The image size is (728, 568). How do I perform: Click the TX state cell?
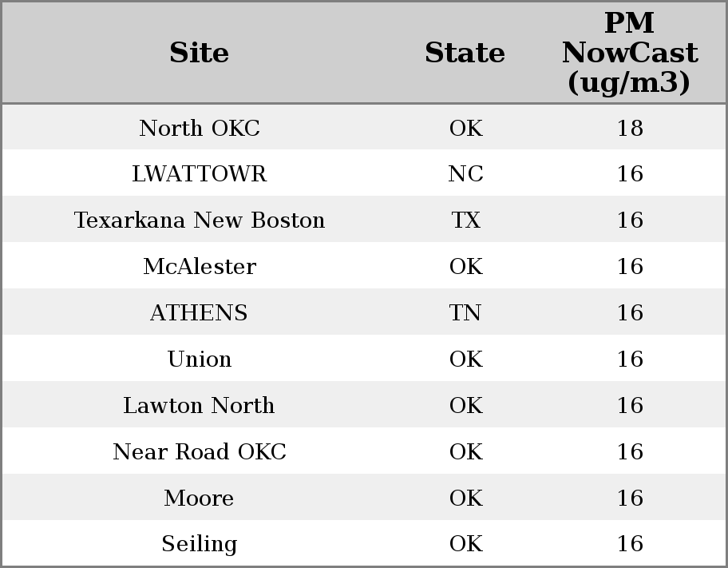(x=465, y=220)
